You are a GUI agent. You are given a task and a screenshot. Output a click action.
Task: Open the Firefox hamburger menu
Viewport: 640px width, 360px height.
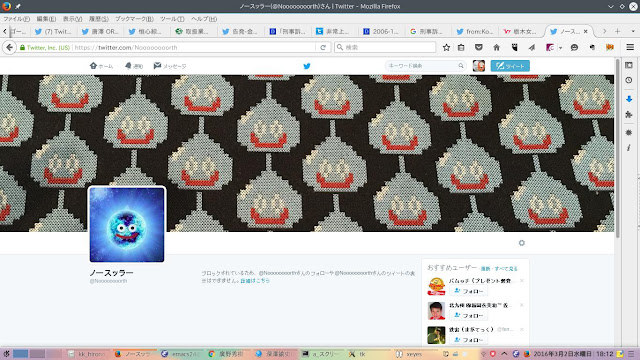630,47
